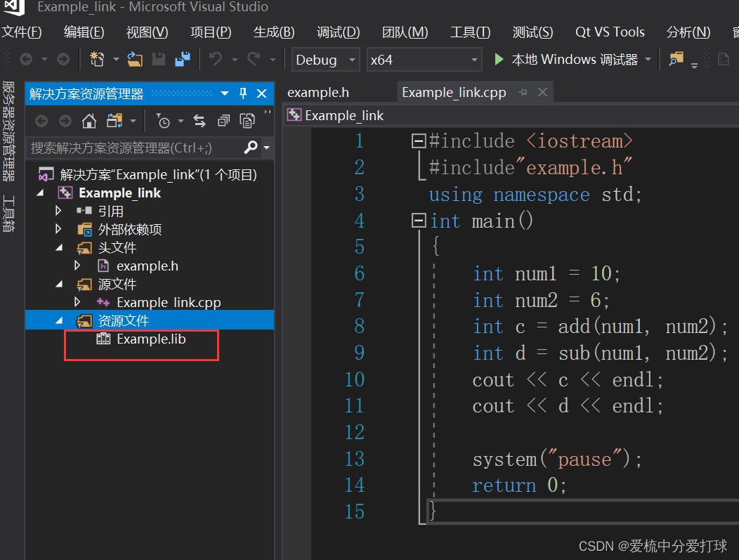Open Solution Explorer window options arrow
The height and width of the screenshot is (560, 739).
coord(225,93)
